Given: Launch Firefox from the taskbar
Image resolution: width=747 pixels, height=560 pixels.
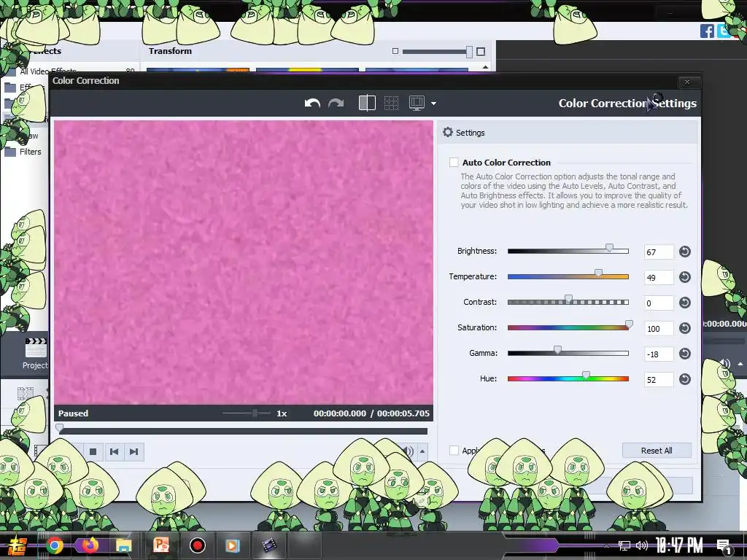Looking at the screenshot, I should click(90, 545).
